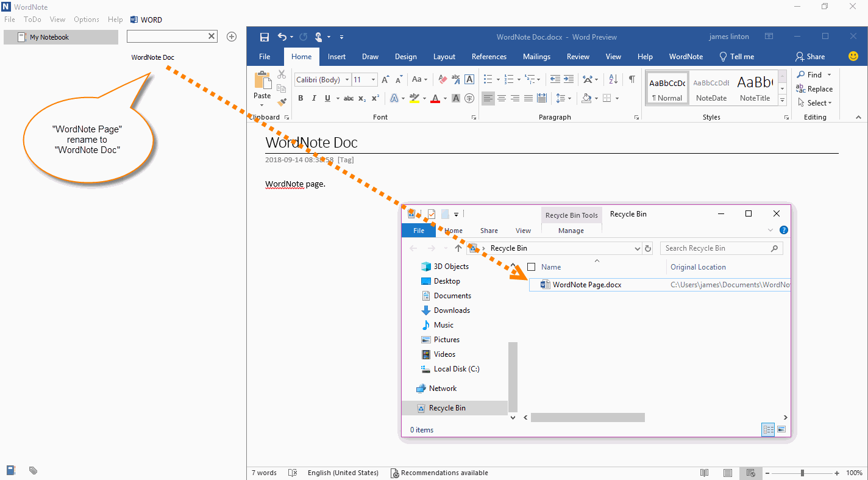Open the Select dropdown in Editing group
The image size is (868, 480).
(814, 103)
